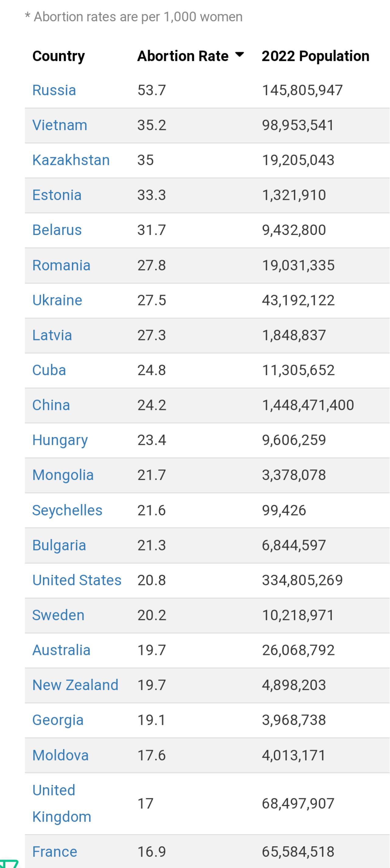
Task: Open the Romania link
Action: (x=61, y=265)
